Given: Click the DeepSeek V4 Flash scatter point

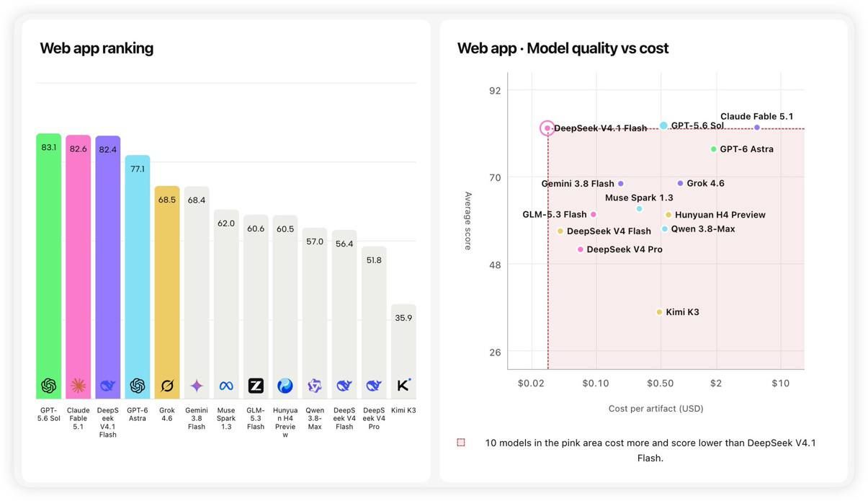Looking at the screenshot, I should coord(560,231).
